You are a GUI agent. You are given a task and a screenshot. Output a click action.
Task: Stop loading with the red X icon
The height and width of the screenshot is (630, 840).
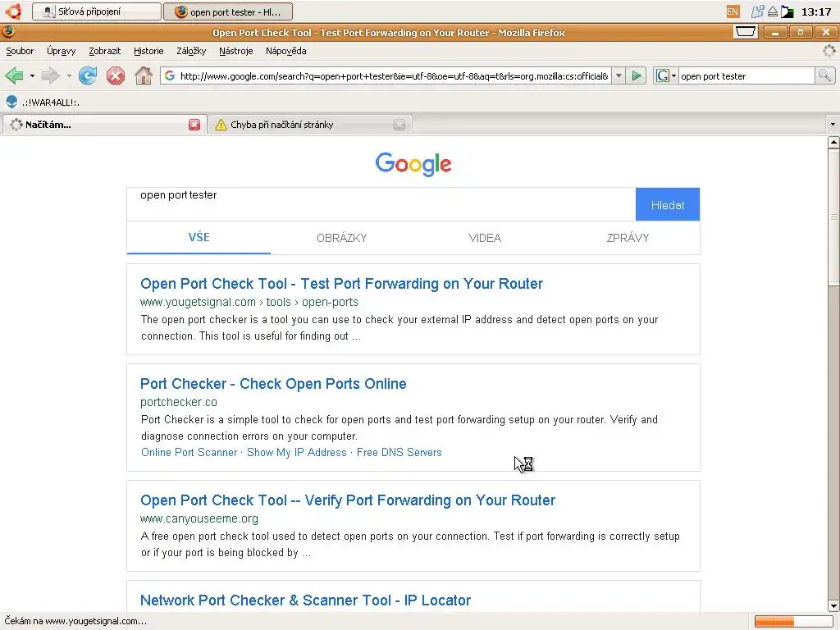[x=115, y=76]
